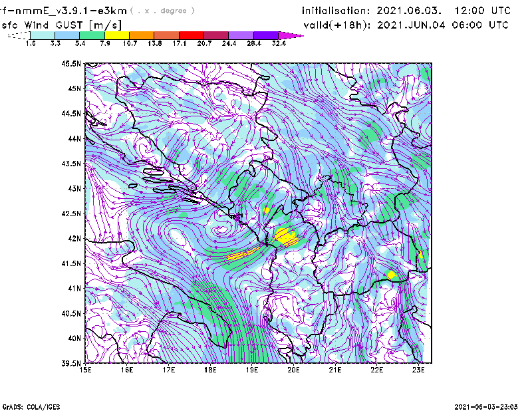Click the 39.5N latitude label
Viewport: 532px width, 411px height.
[71, 363]
